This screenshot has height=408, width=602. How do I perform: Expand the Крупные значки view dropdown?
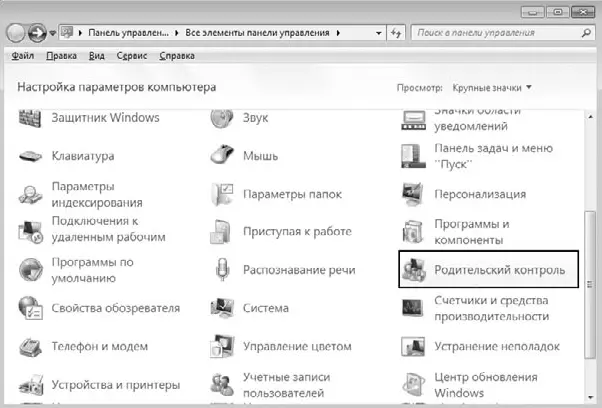point(492,88)
